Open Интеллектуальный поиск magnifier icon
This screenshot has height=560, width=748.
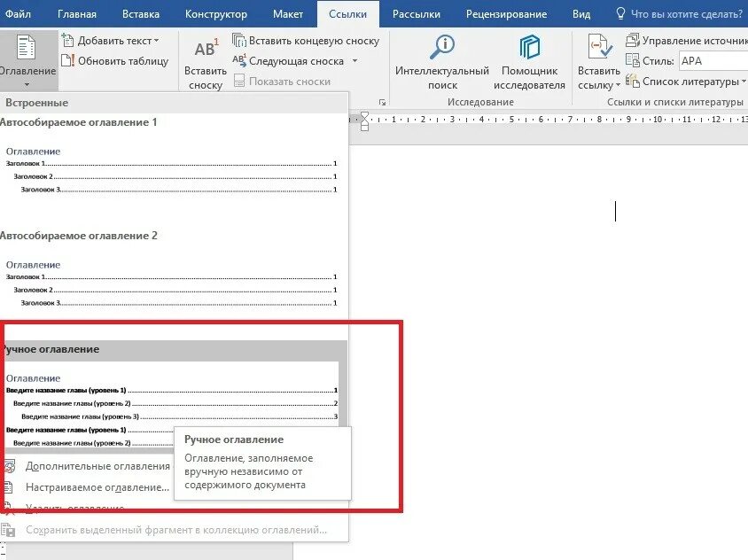point(441,47)
